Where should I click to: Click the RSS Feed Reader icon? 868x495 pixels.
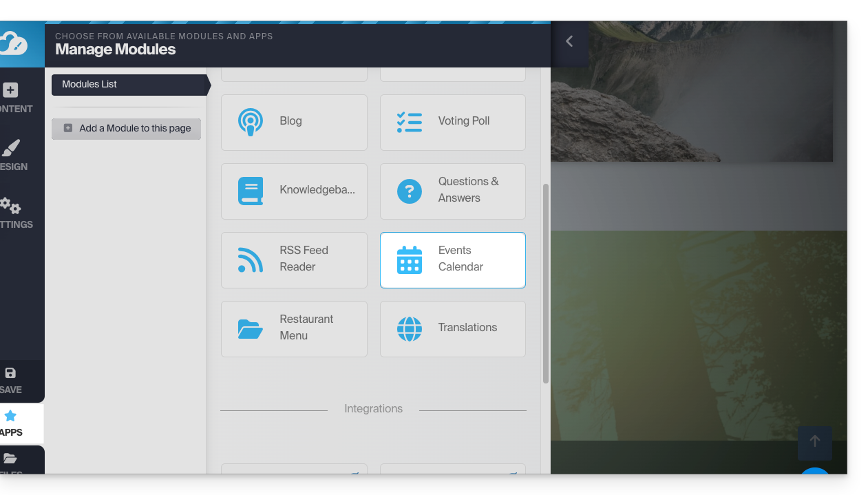pos(251,260)
